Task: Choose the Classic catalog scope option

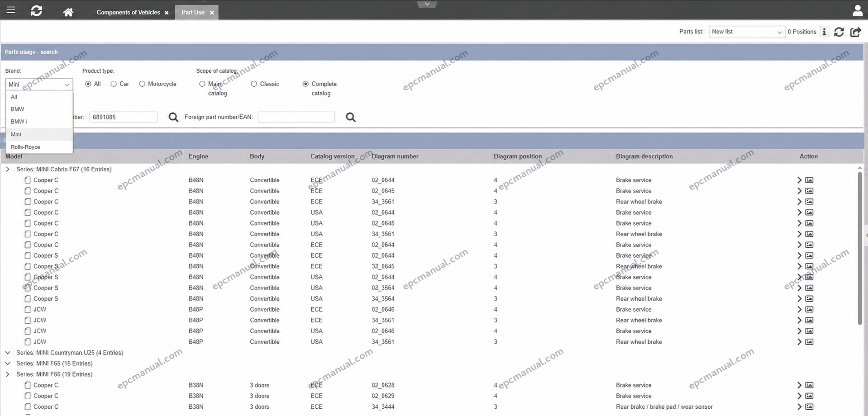Action: (x=254, y=84)
